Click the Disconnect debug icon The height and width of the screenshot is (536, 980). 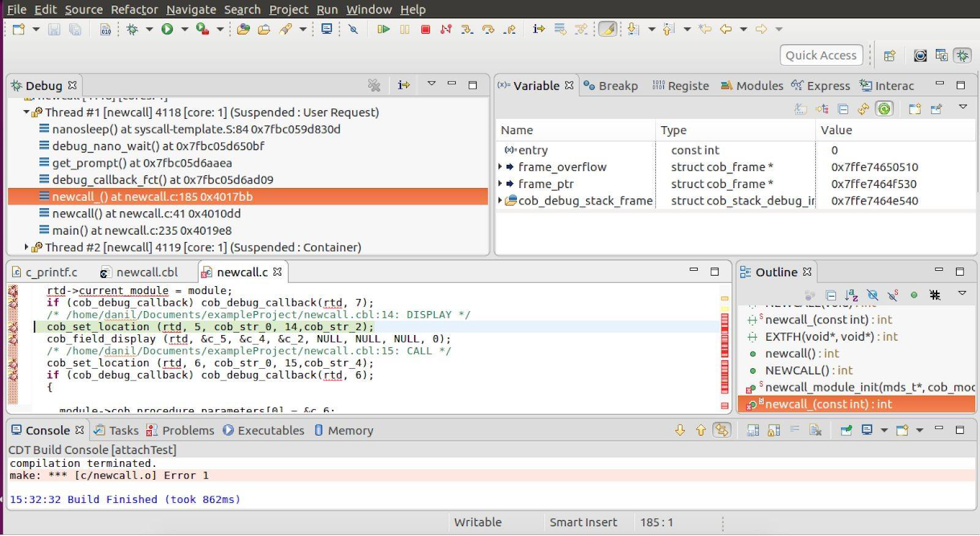point(446,29)
